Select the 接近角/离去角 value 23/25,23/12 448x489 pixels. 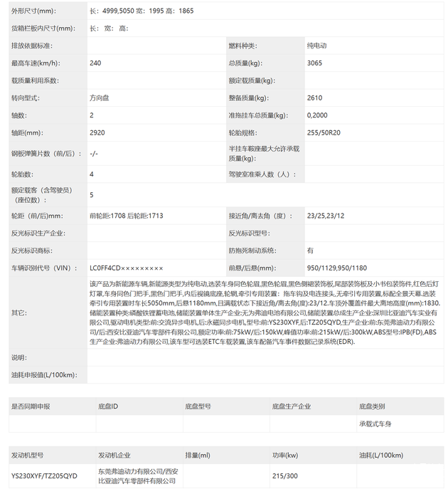click(x=326, y=216)
